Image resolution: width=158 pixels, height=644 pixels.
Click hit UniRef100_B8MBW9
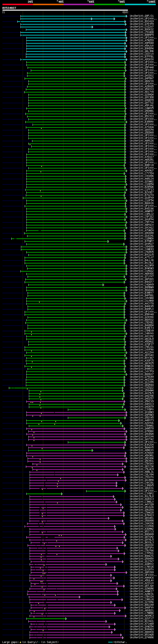(x=142, y=287)
